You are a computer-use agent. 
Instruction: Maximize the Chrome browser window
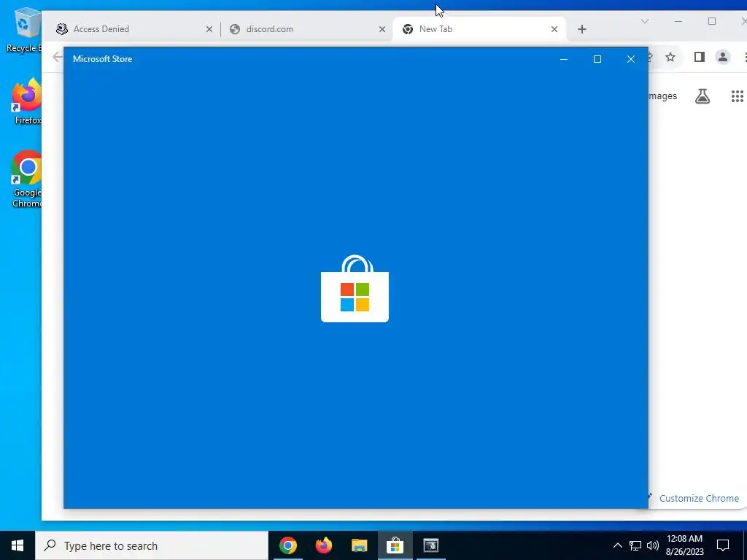pos(712,21)
